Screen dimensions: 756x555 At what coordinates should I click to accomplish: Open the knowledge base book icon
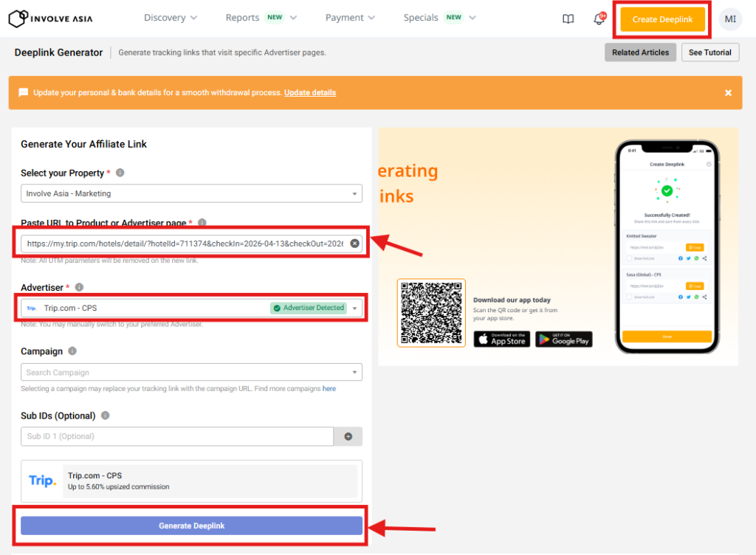pyautogui.click(x=568, y=19)
